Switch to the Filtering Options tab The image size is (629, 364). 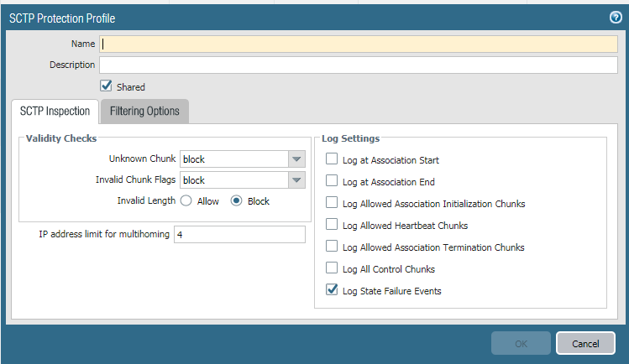pyautogui.click(x=144, y=112)
